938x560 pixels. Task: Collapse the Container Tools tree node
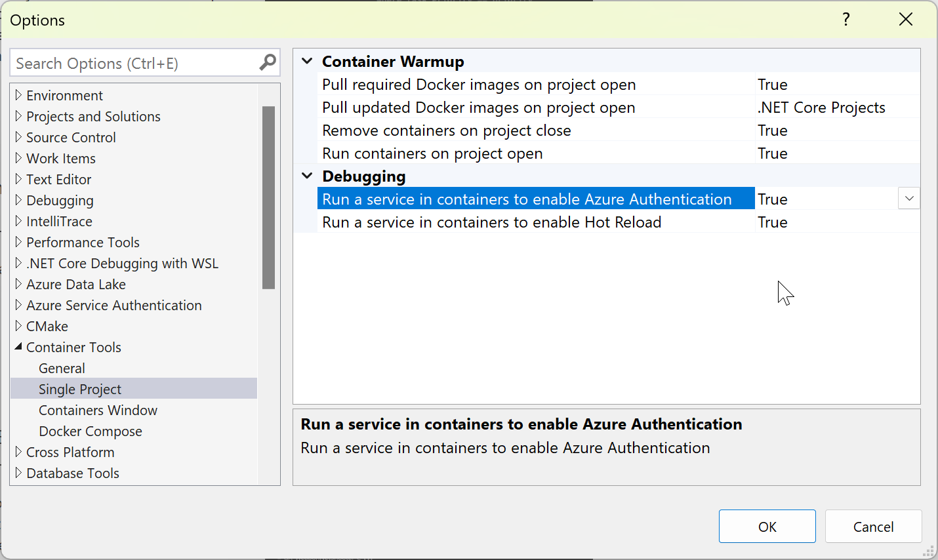tap(18, 347)
